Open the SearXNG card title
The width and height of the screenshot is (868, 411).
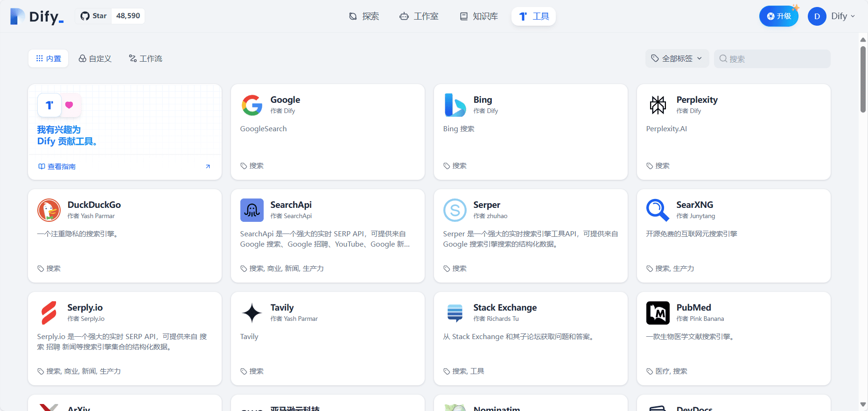coord(695,205)
